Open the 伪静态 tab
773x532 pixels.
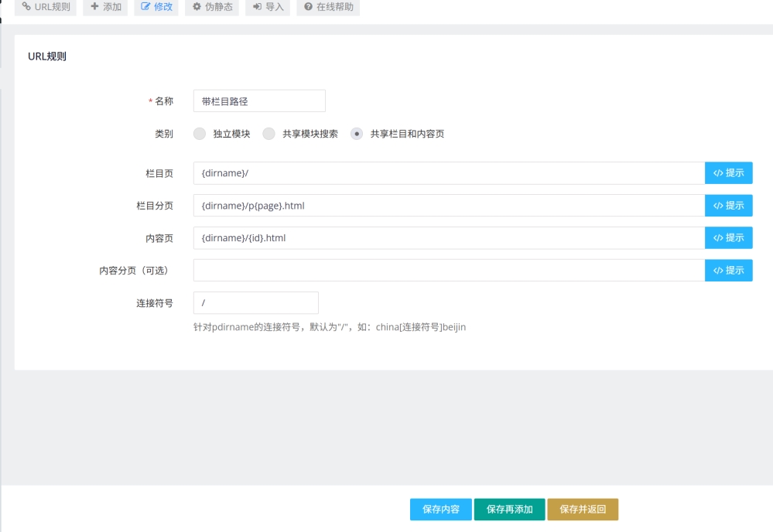pyautogui.click(x=212, y=7)
